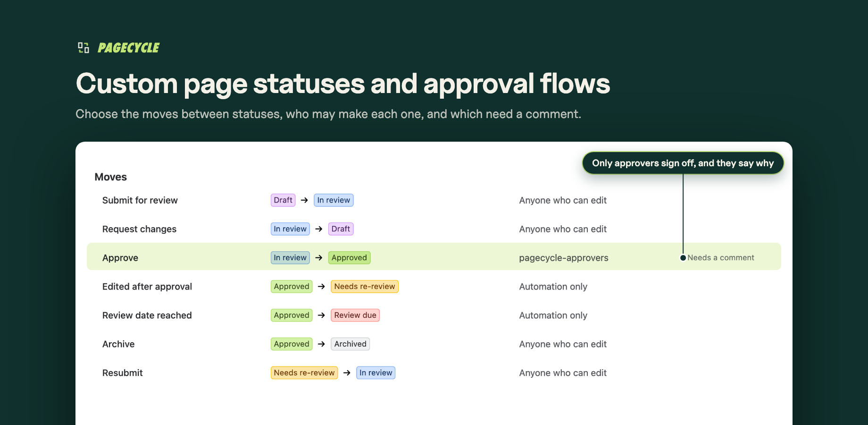Click Anyone who can edit for Resubmit
868x425 pixels.
(563, 373)
